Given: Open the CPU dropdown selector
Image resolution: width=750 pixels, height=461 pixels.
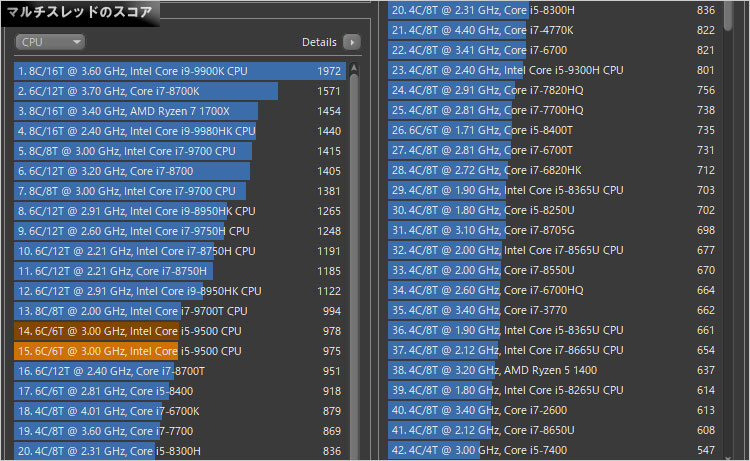Looking at the screenshot, I should tap(50, 42).
